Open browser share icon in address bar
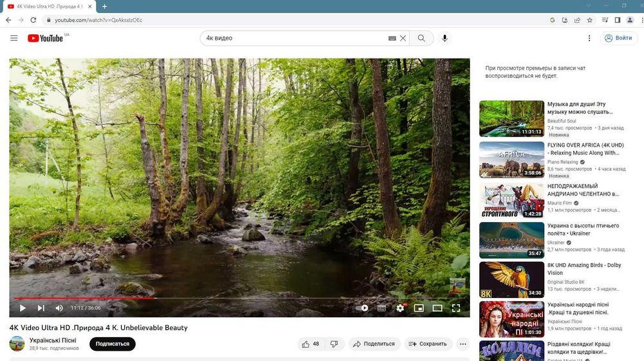 pyautogui.click(x=577, y=20)
